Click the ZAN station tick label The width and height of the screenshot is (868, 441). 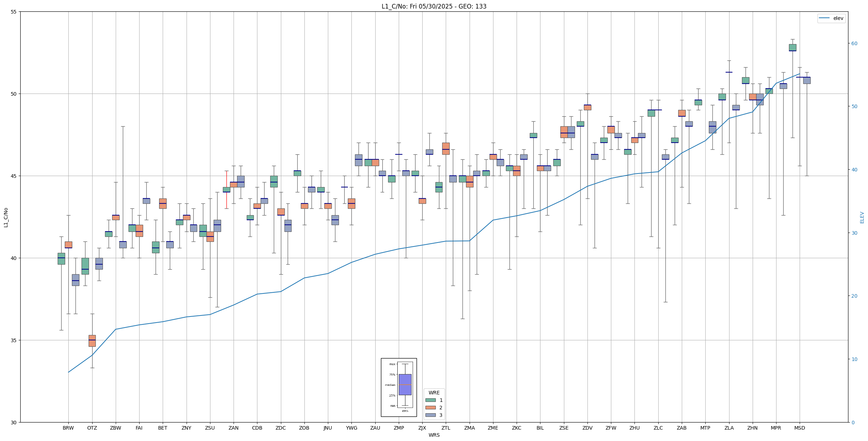point(234,428)
